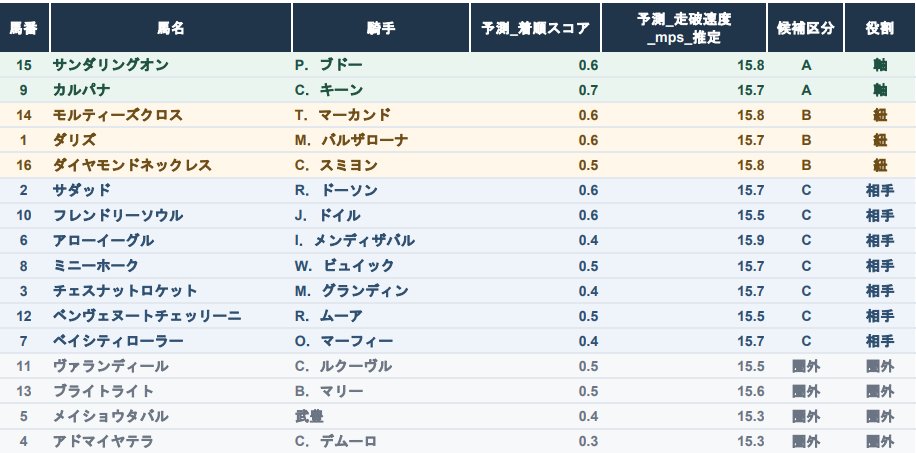This screenshot has width=916, height=453.
Task: Click score 0.7 in カルパナ row
Action: [588, 90]
